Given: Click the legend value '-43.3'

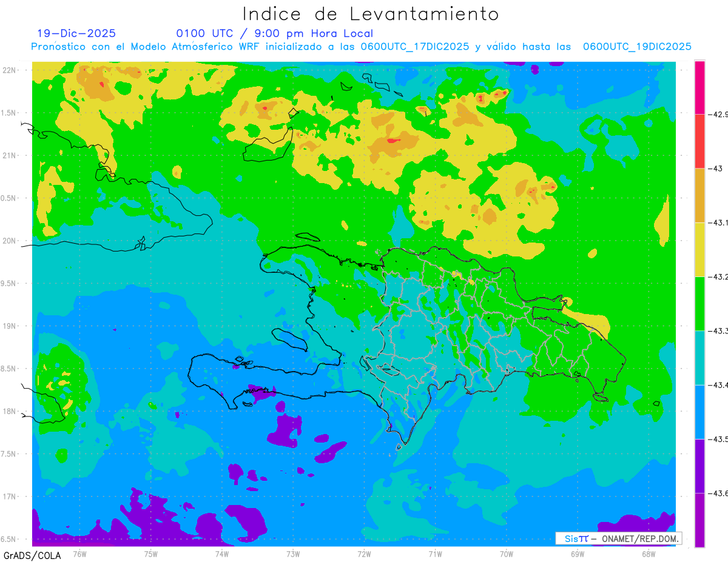Looking at the screenshot, I should click(x=720, y=330).
